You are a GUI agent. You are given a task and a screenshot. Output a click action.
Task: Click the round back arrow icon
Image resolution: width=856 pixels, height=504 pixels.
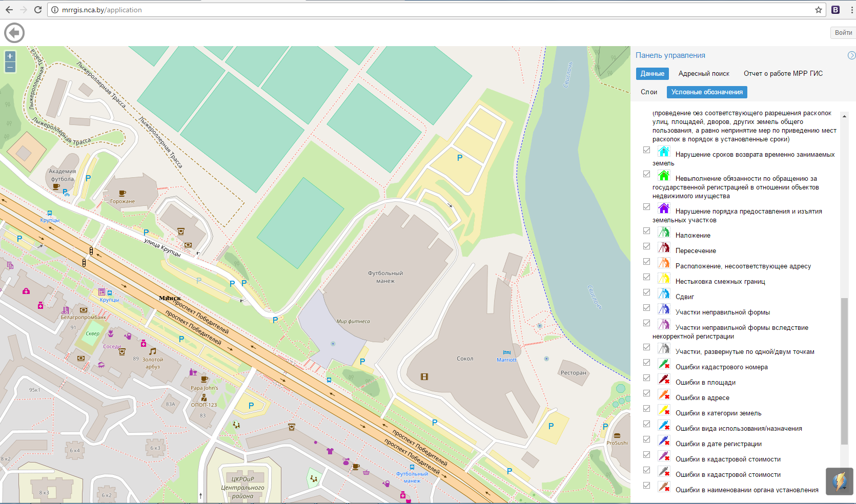14,33
